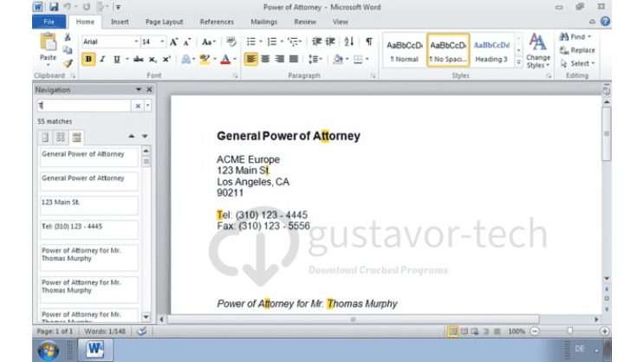
Task: Switch to the Insert tab
Action: point(120,22)
